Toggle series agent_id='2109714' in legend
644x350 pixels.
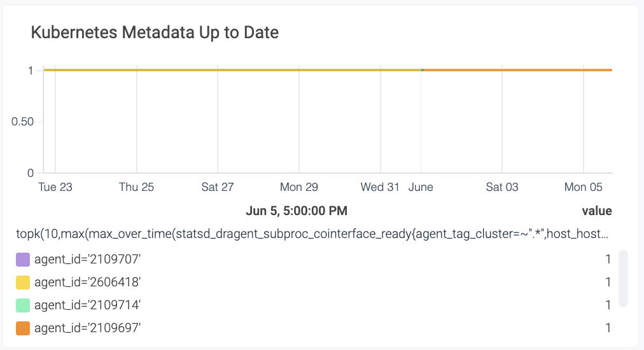87,305
